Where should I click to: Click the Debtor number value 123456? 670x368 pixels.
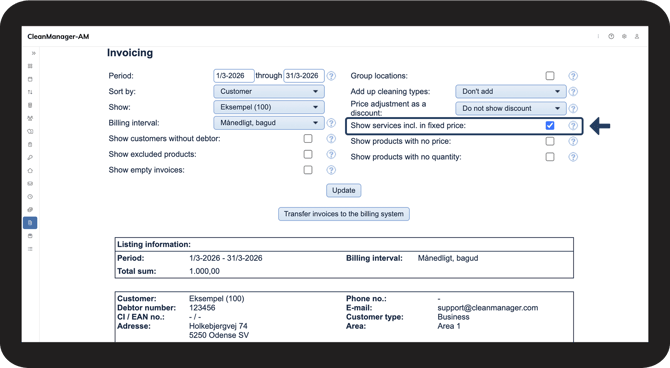click(x=202, y=308)
